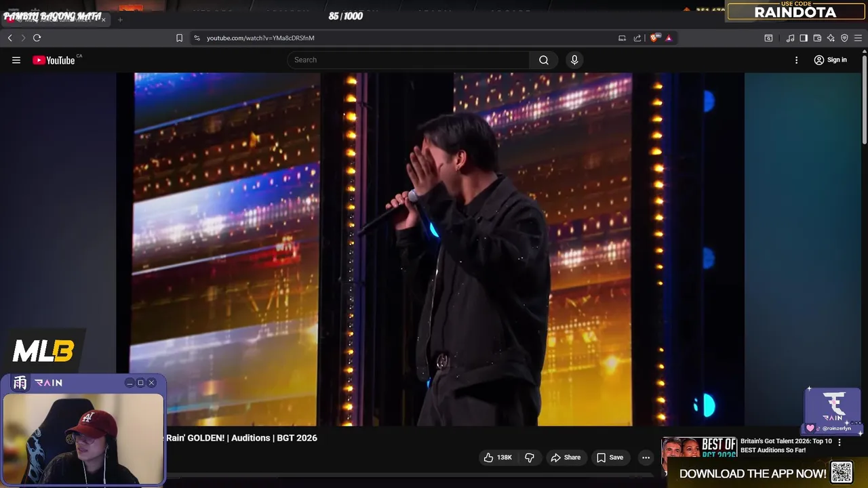The width and height of the screenshot is (868, 488).
Task: Open Brave VPN shield icon
Action: (844, 38)
